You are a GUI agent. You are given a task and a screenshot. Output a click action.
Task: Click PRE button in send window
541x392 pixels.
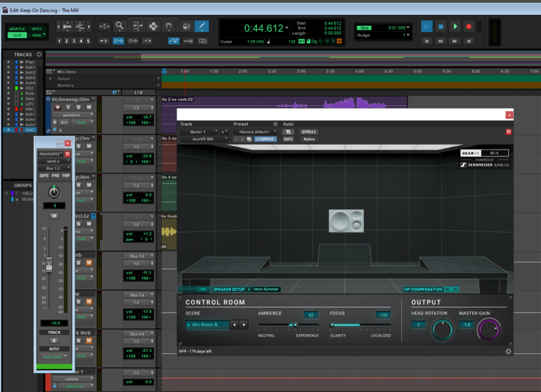tap(55, 175)
